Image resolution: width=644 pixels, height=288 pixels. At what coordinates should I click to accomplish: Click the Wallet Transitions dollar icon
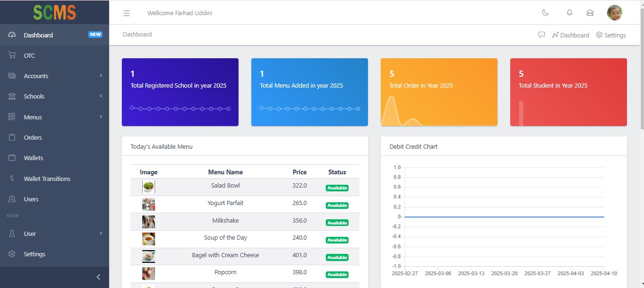click(x=12, y=179)
